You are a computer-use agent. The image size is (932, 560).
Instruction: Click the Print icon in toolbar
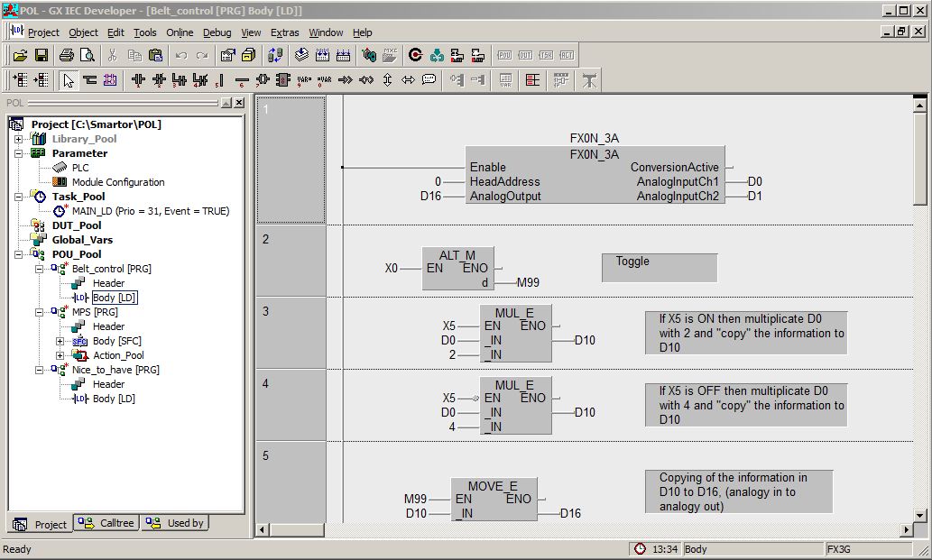(x=67, y=55)
